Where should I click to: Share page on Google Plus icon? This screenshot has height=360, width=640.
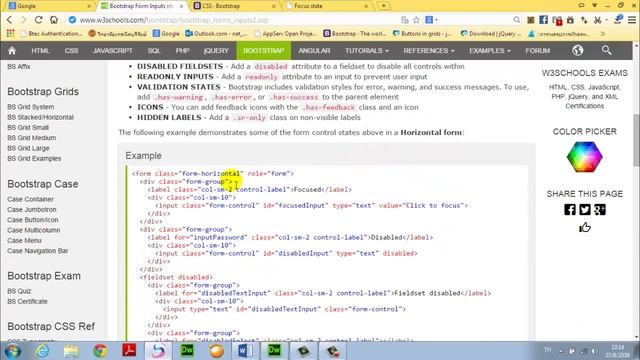pyautogui.click(x=600, y=210)
